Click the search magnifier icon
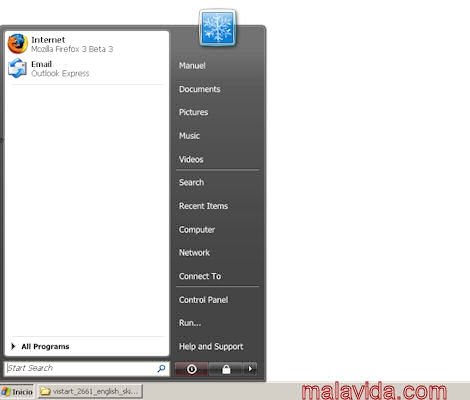 click(x=161, y=368)
